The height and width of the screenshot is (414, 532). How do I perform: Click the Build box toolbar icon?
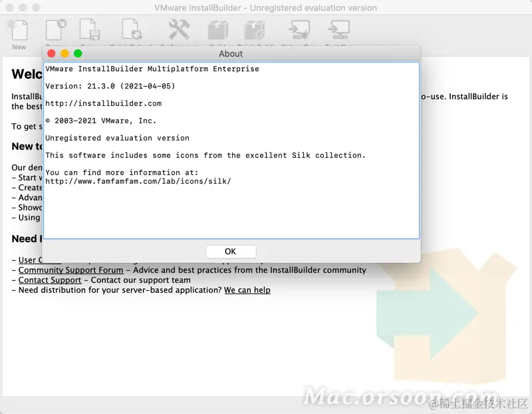pos(218,30)
